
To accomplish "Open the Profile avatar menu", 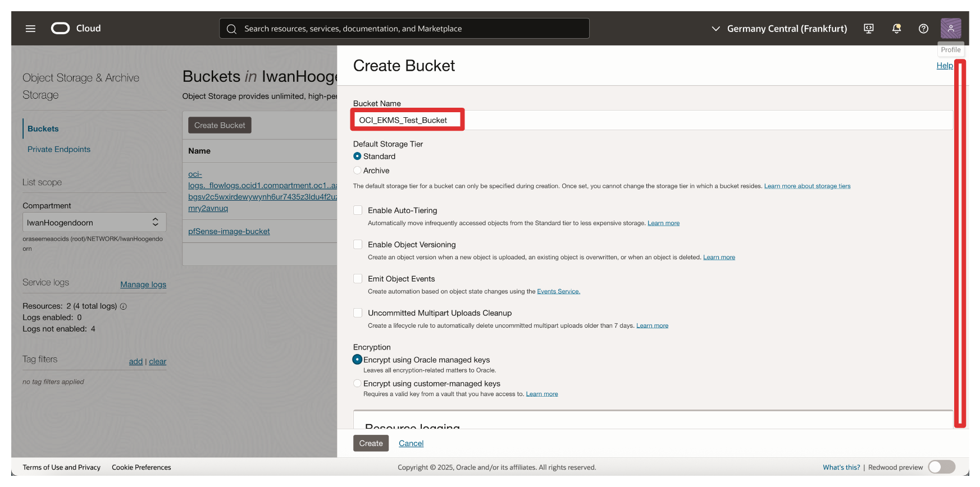I will 950,29.
